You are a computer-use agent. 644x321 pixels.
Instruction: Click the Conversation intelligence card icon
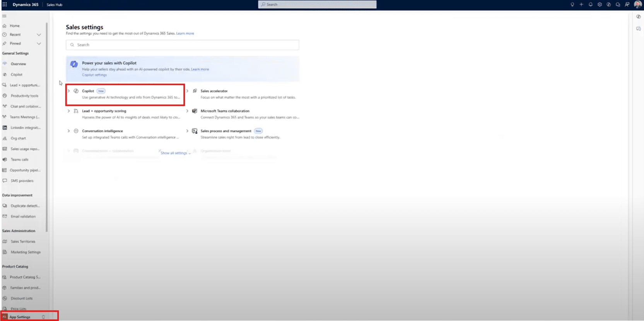(x=76, y=131)
